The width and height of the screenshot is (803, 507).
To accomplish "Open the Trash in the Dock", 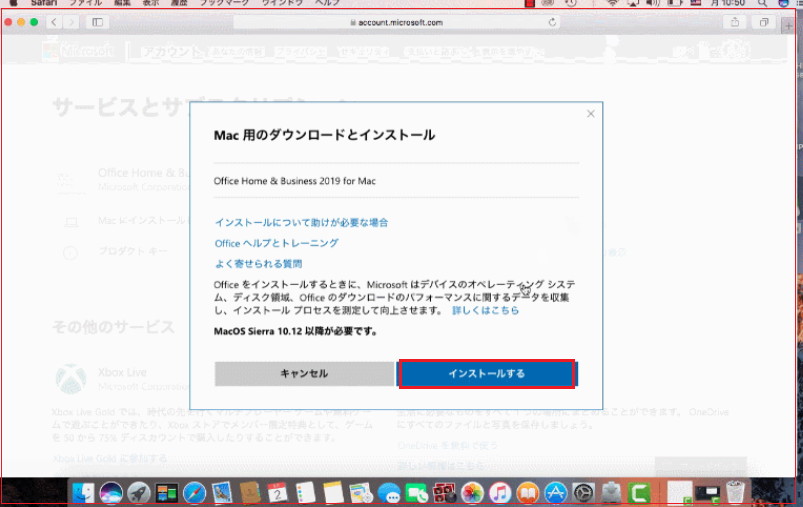I will (735, 492).
